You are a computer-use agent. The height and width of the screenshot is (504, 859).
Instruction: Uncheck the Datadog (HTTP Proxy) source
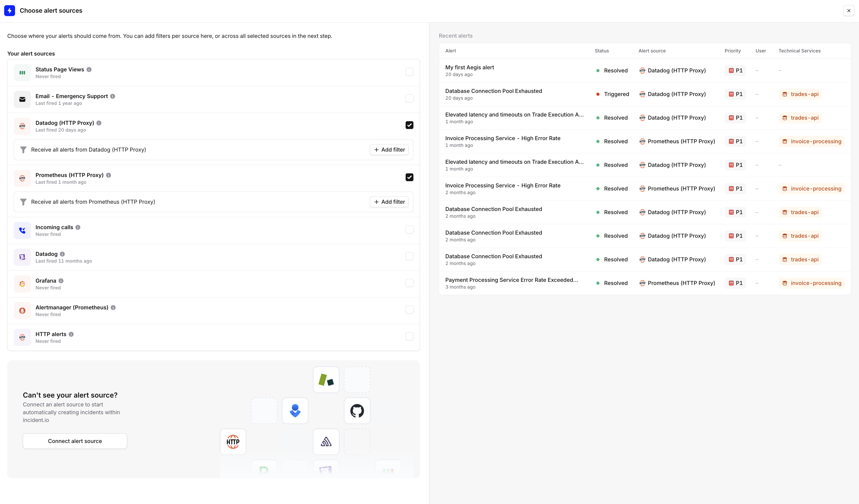[410, 125]
